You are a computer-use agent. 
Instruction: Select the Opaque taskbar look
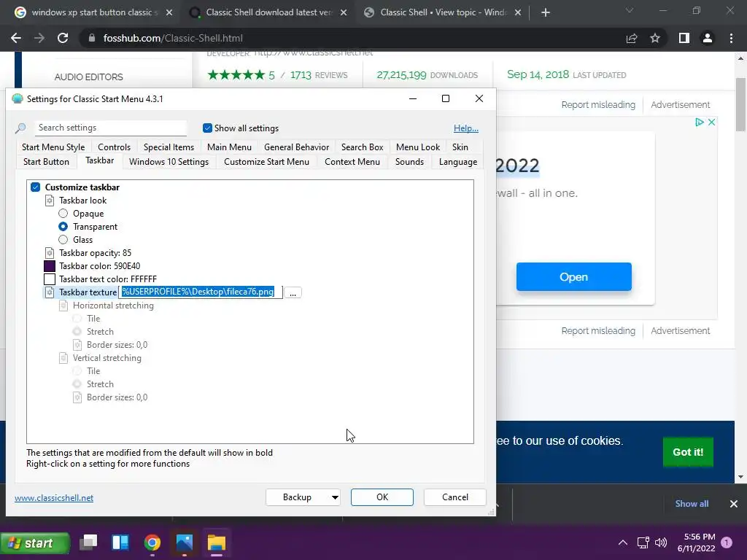pos(63,214)
